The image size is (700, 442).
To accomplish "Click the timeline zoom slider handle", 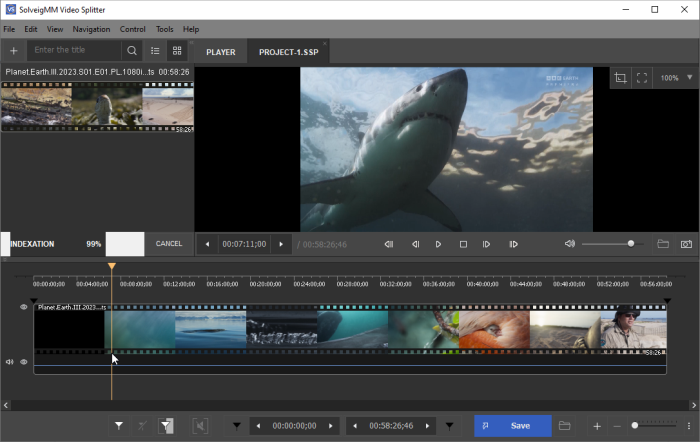I will point(635,426).
